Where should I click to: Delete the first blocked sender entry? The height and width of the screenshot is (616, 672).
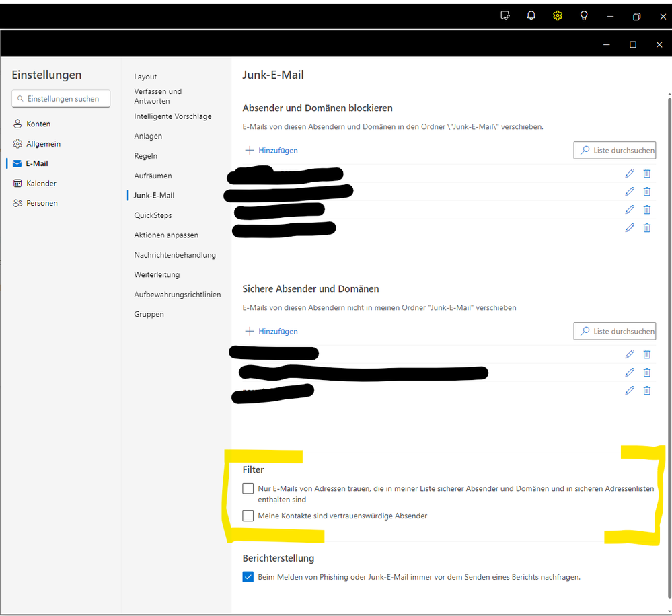coord(646,174)
